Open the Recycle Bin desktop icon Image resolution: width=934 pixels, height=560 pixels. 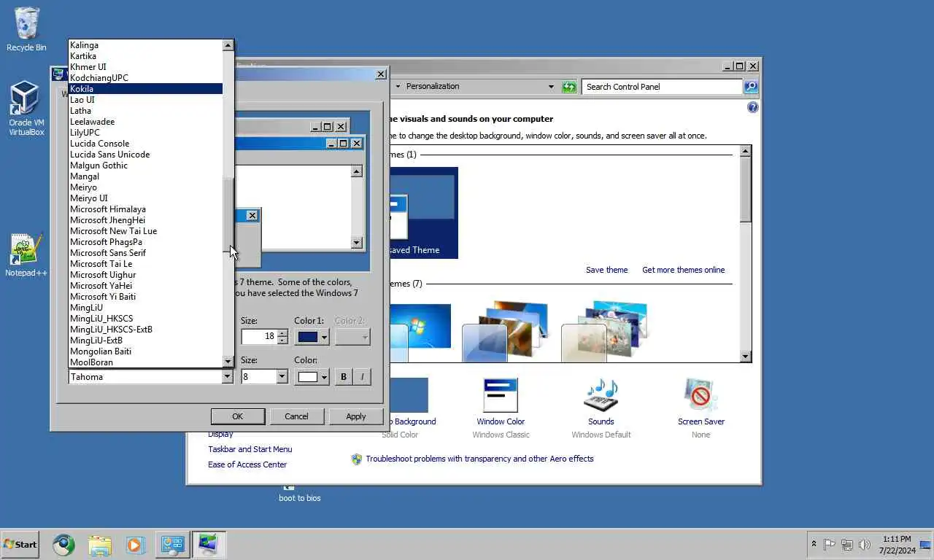pyautogui.click(x=26, y=29)
